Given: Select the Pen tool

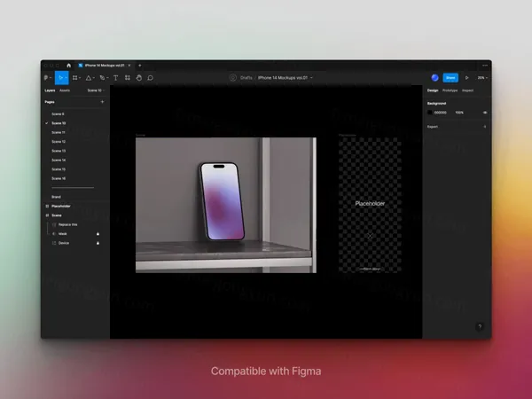Looking at the screenshot, I should [103, 78].
